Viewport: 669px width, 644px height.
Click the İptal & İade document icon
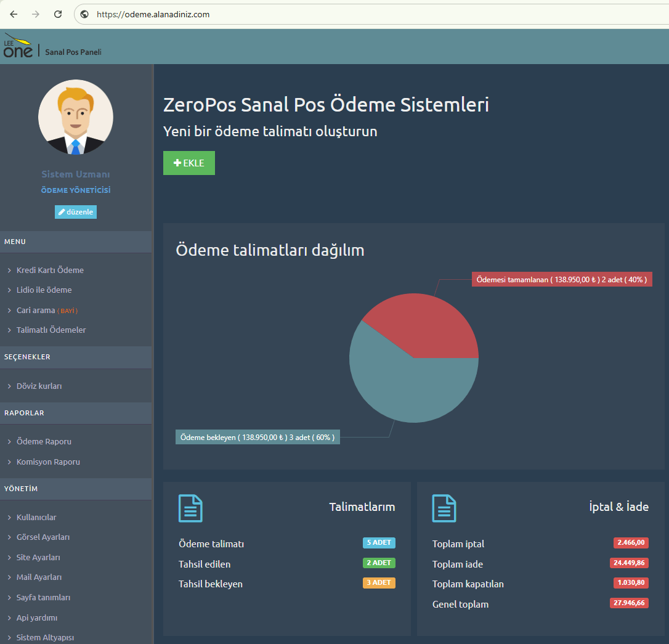point(444,508)
